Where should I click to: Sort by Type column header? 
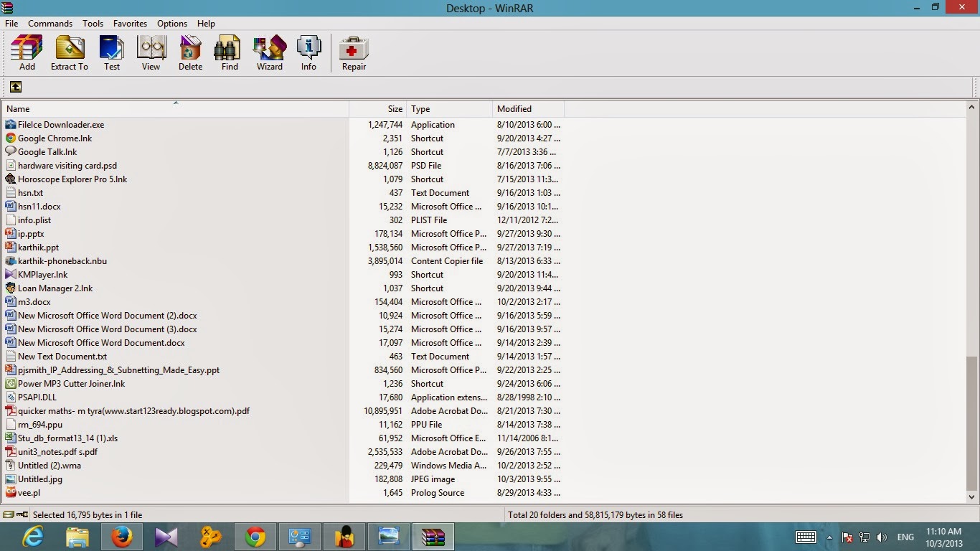pyautogui.click(x=450, y=109)
